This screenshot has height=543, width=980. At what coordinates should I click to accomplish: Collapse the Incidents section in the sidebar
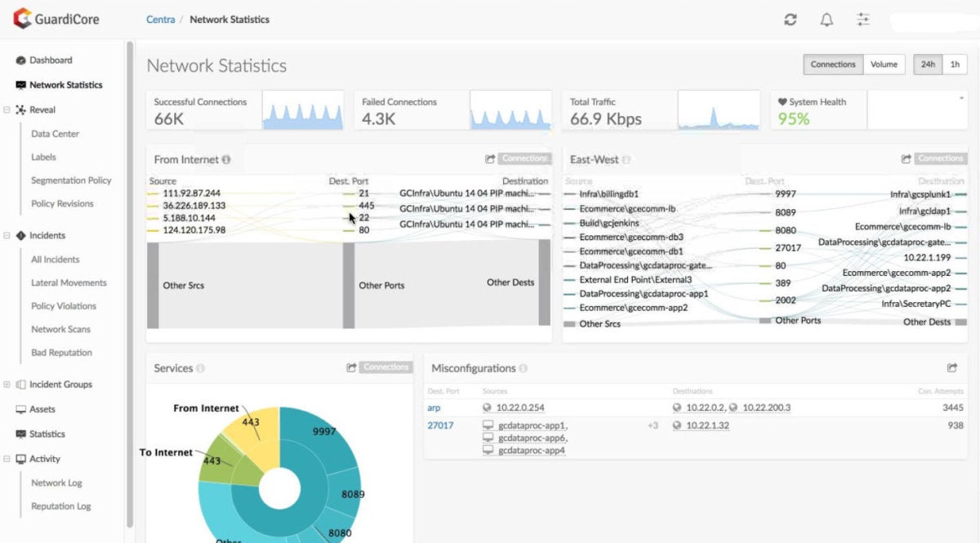(7, 235)
